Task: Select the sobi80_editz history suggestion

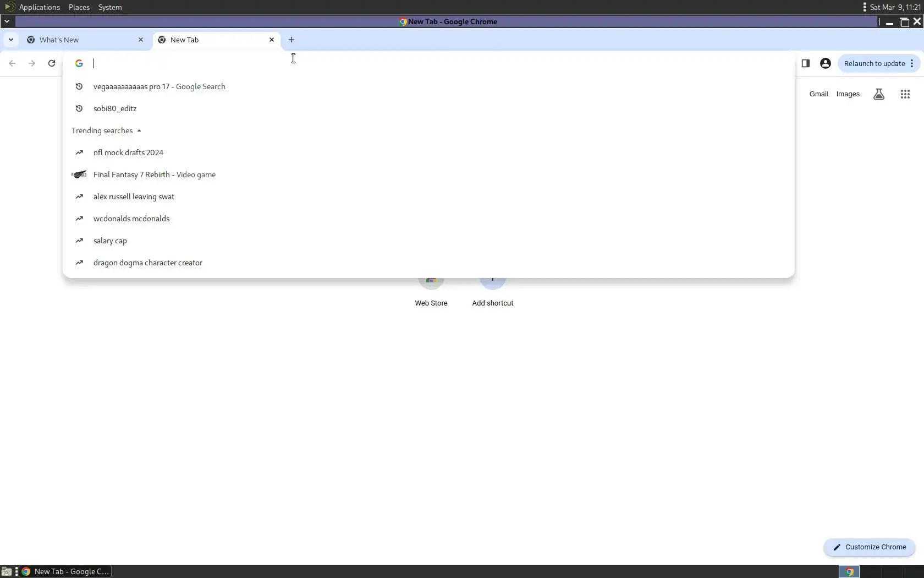Action: [x=428, y=108]
